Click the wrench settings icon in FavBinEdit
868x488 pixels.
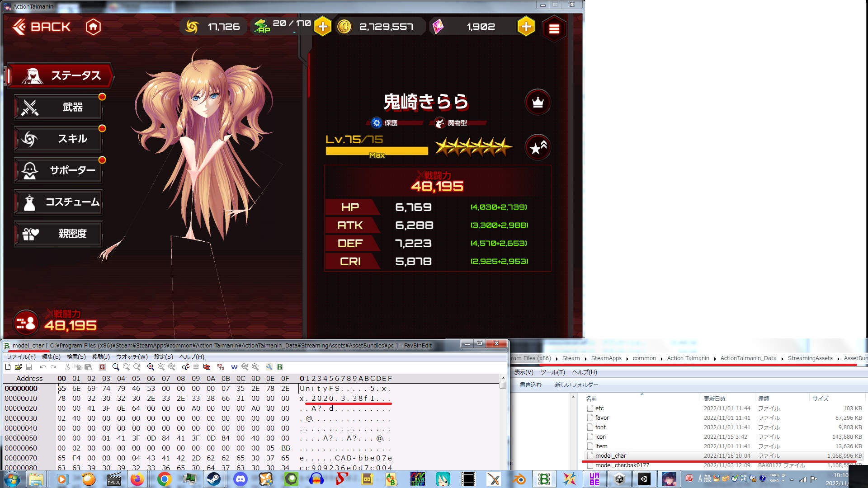coord(269,367)
